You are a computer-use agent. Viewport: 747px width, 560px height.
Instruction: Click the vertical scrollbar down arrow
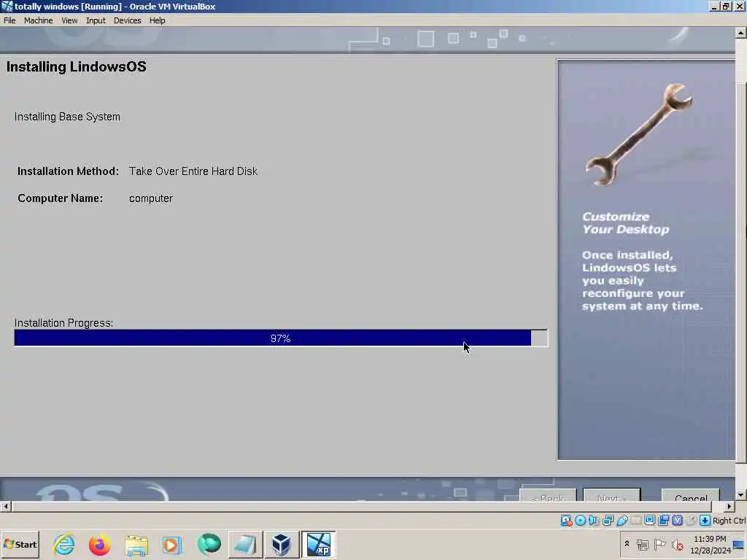740,495
